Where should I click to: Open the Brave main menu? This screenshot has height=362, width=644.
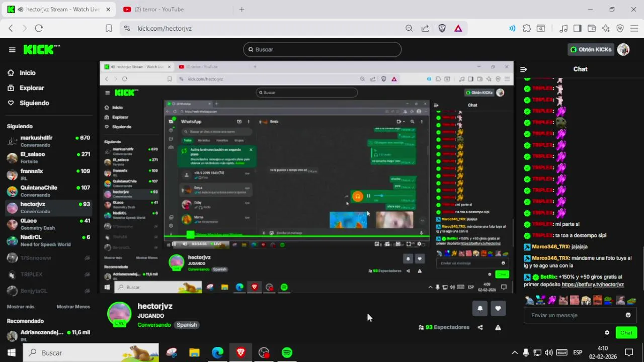(x=634, y=28)
